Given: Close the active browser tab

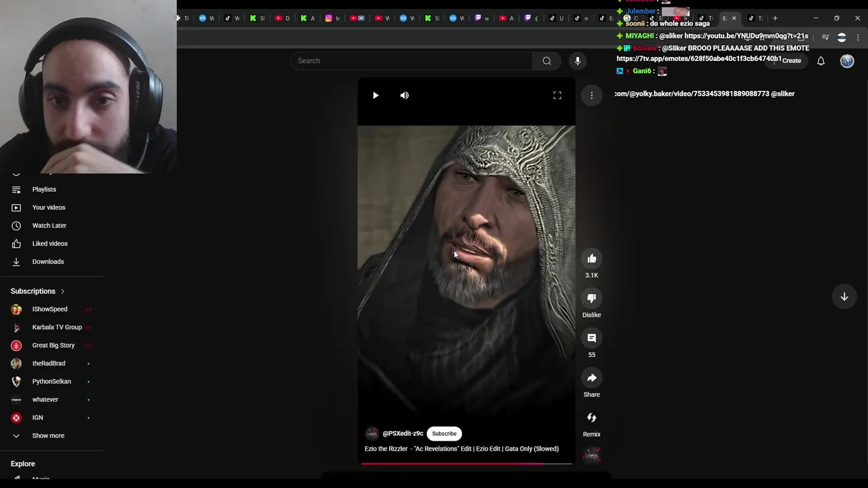Looking at the screenshot, I should point(734,18).
